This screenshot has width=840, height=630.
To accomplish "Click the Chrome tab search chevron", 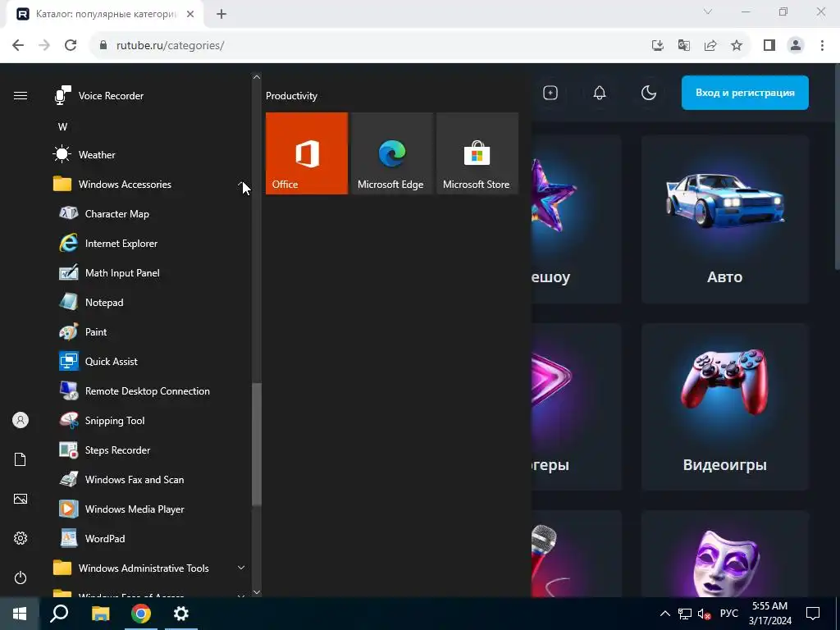I will [708, 11].
